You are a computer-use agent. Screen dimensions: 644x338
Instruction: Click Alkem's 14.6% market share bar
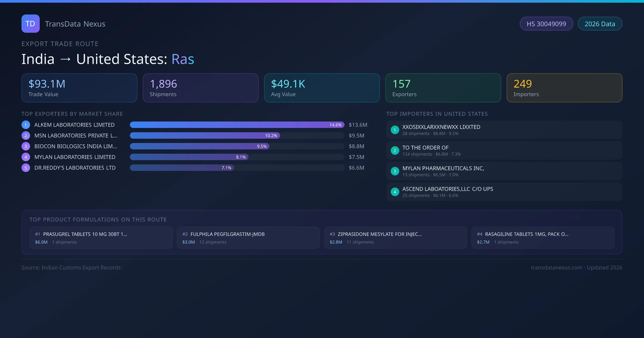pyautogui.click(x=237, y=125)
